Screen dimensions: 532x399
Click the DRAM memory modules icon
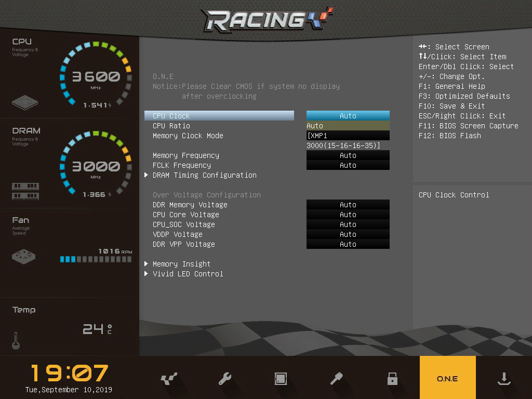(x=25, y=191)
